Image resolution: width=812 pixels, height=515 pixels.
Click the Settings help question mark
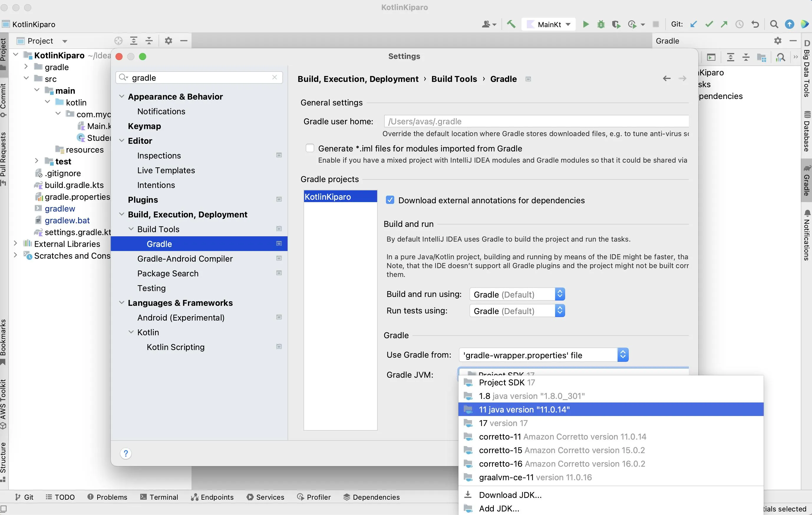126,453
